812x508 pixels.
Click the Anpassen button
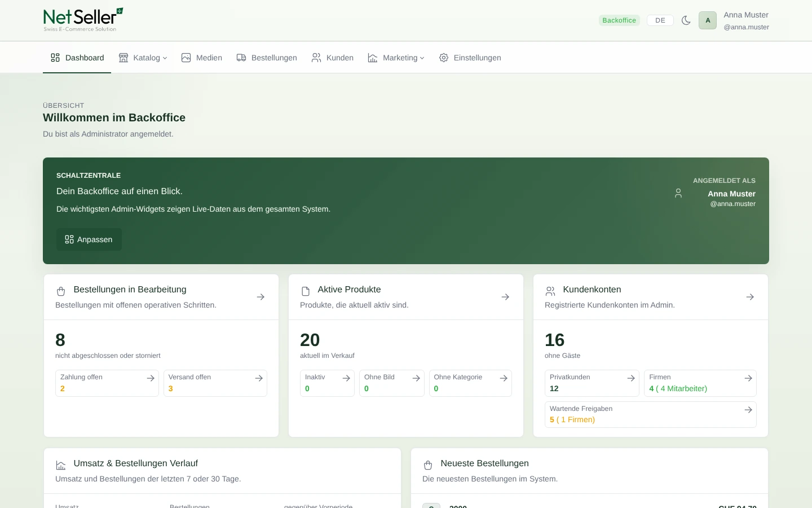click(x=89, y=239)
